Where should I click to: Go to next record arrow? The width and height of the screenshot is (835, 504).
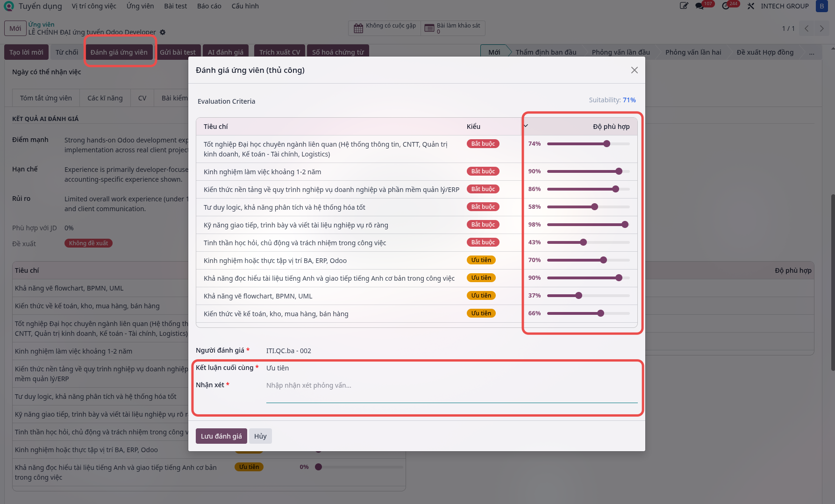[822, 28]
